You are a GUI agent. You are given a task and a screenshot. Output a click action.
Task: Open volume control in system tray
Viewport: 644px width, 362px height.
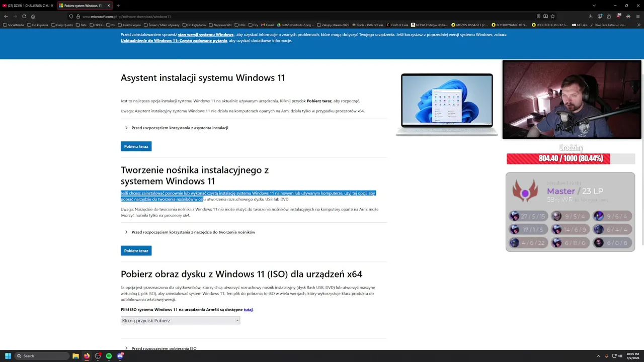620,356
